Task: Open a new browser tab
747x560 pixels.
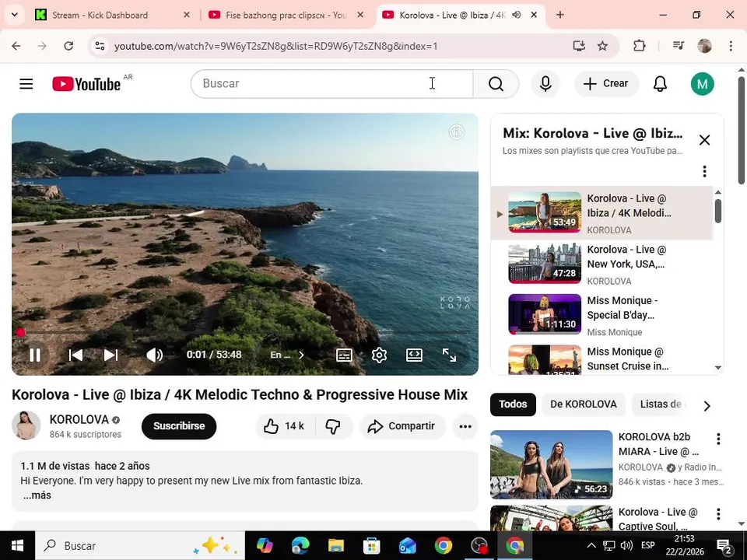Action: pos(560,15)
